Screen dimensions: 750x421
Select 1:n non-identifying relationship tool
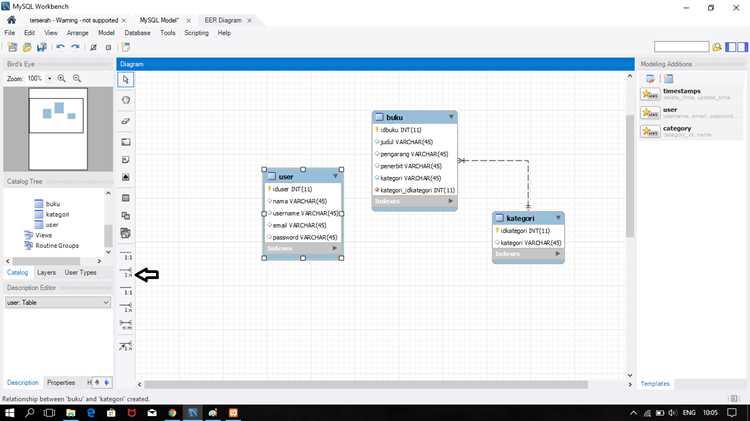126,272
